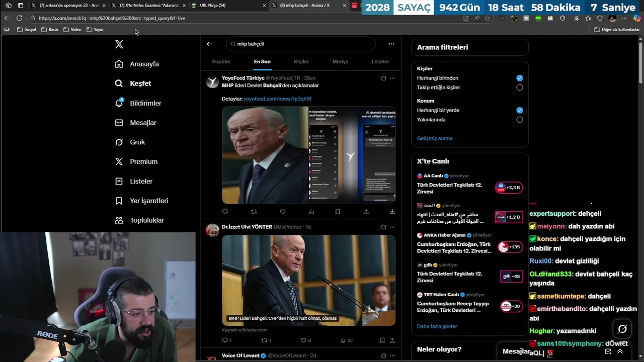Screen dimensions: 644x362
Task: Go back with the search page arrow
Action: (209, 44)
